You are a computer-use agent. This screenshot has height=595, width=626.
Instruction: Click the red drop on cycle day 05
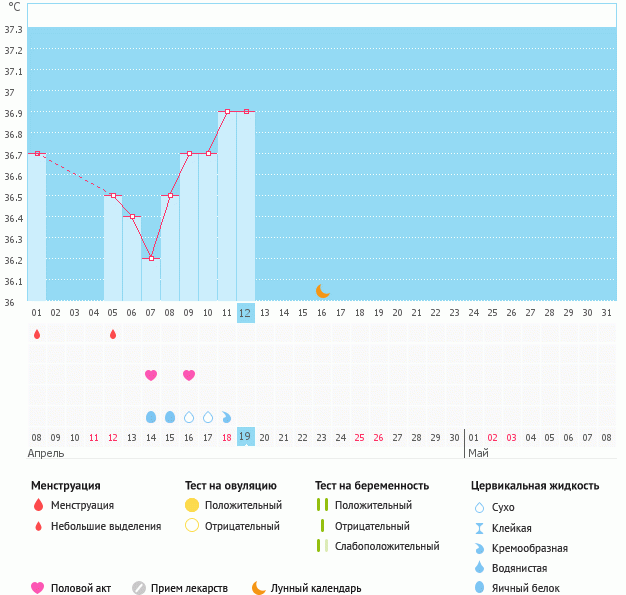pos(113,334)
